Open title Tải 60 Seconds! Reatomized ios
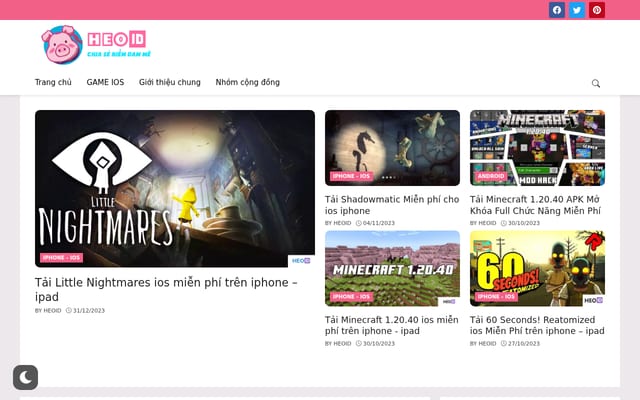The width and height of the screenshot is (640, 400). pos(537,325)
